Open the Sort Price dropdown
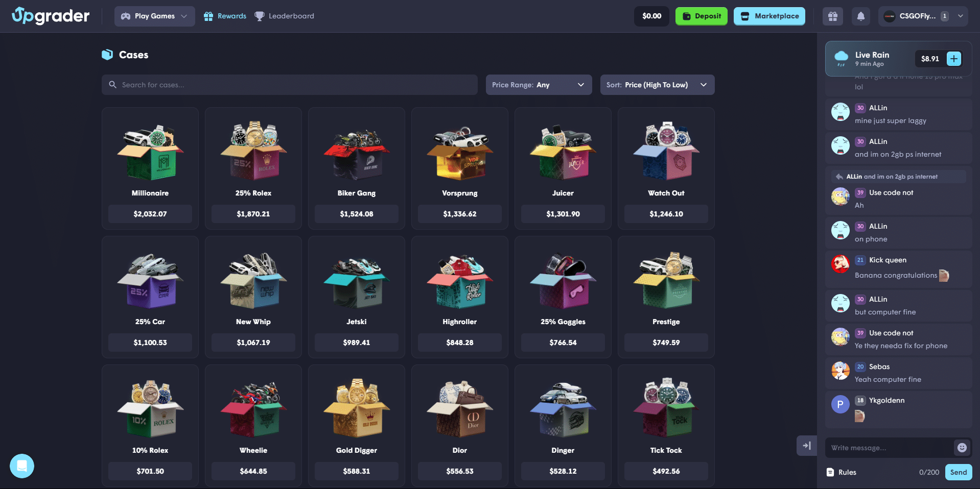The height and width of the screenshot is (489, 980). [x=657, y=85]
